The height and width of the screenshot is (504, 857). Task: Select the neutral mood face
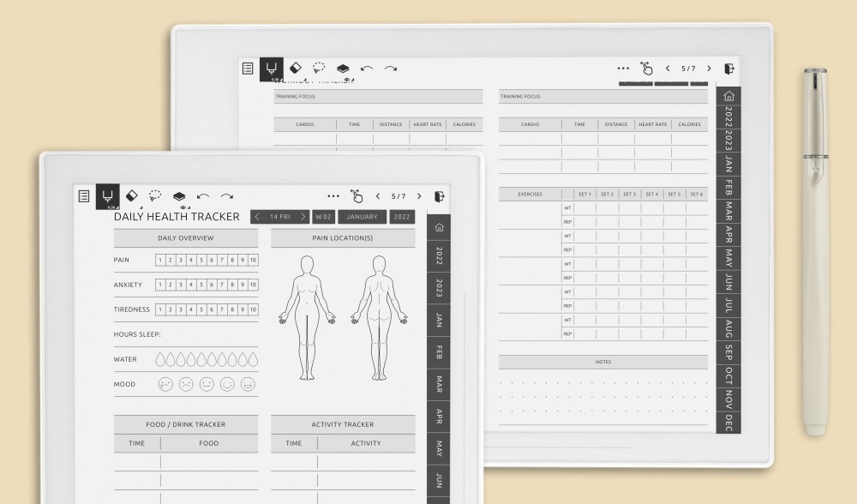[x=207, y=384]
